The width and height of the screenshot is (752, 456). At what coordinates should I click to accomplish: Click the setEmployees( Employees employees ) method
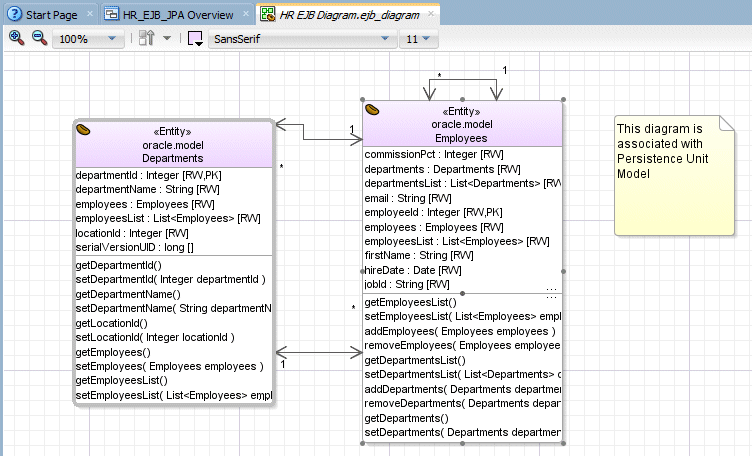tap(169, 366)
